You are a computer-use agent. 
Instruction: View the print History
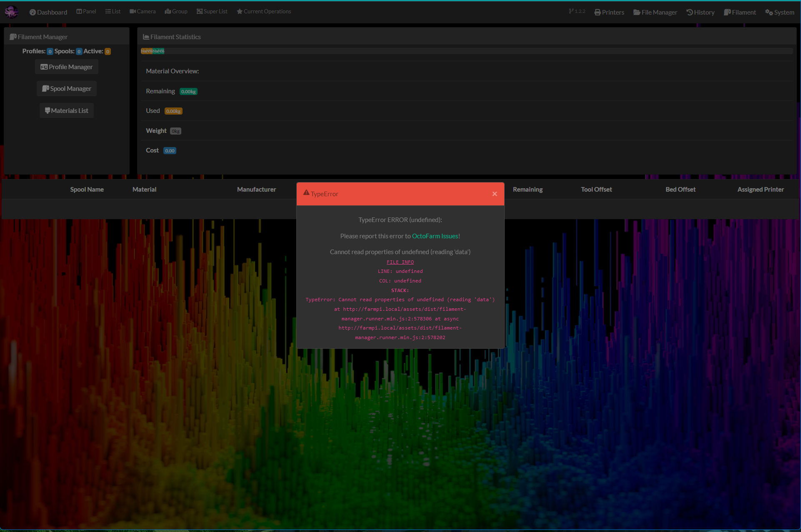(x=701, y=12)
